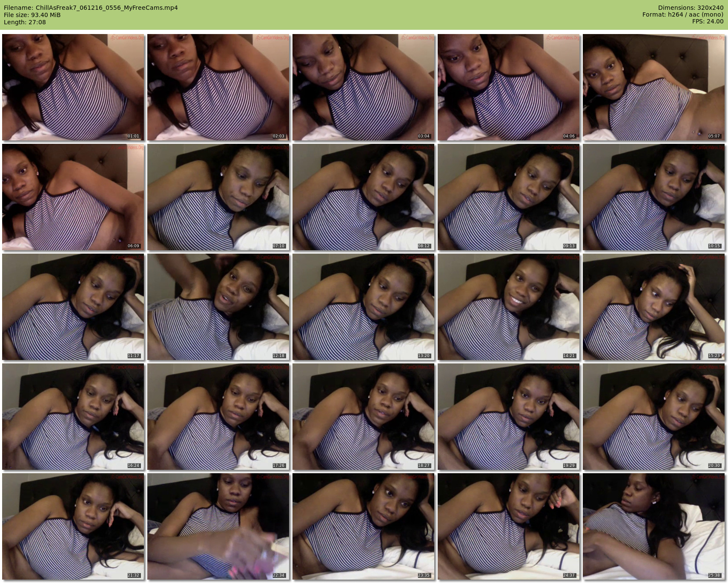Screen dimensions: 728x583
Task: Select the thumbnail stamped 17:26
Action: [218, 417]
